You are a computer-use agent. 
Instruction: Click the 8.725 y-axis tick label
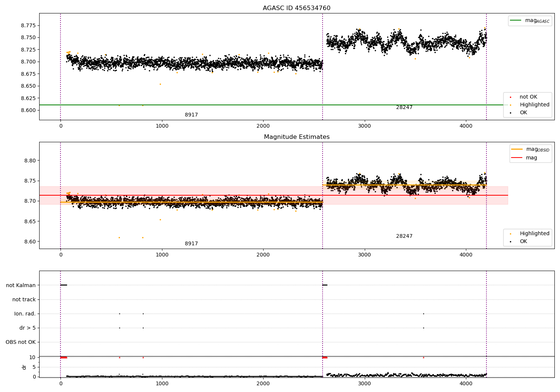(28, 50)
